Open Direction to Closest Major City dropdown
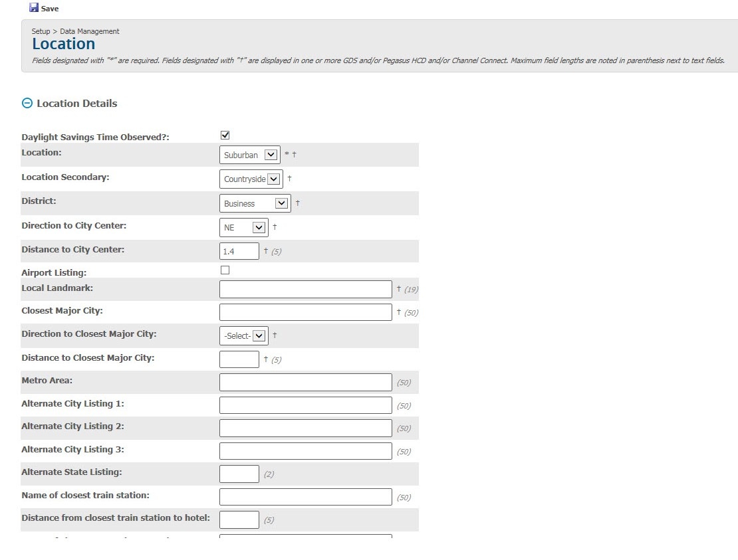Screen dimensions: 738x560 point(244,335)
